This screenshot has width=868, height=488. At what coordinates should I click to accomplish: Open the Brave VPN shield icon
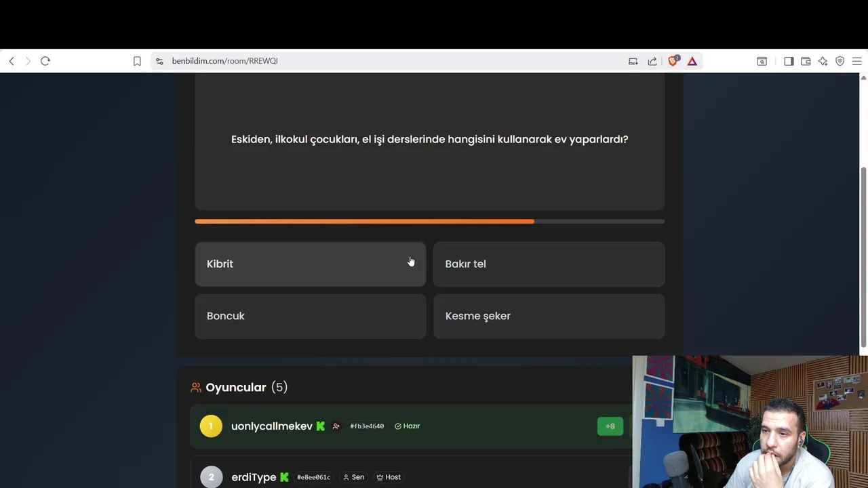click(840, 61)
